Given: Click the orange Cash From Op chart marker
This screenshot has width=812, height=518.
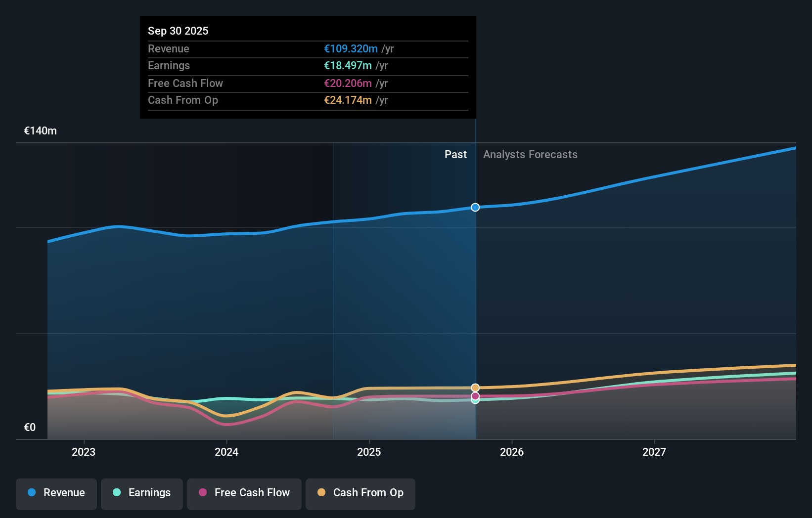Looking at the screenshot, I should [475, 388].
